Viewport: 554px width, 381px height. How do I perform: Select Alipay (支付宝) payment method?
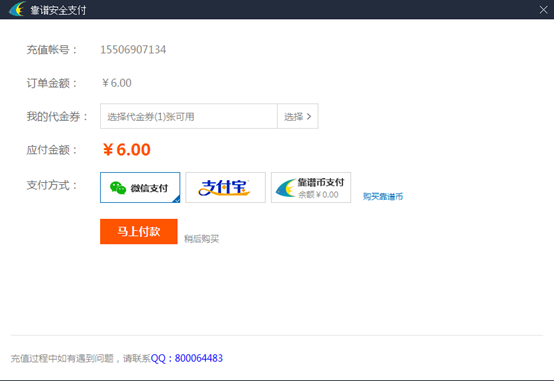pos(225,187)
